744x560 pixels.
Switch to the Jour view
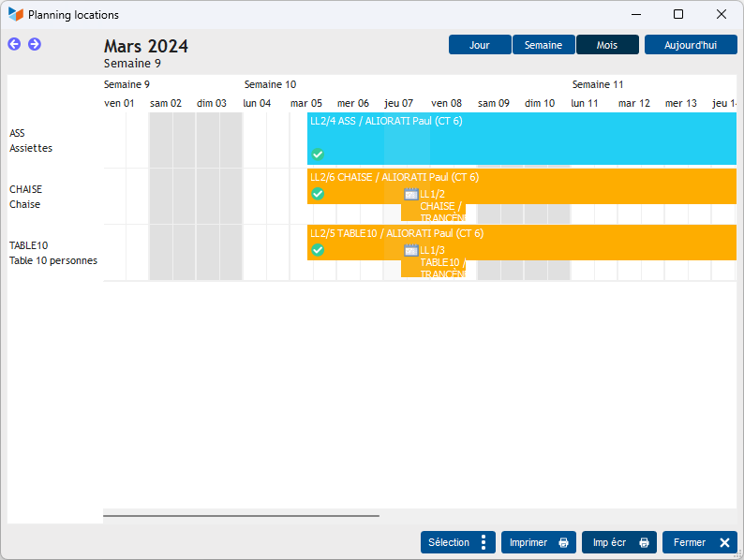click(480, 45)
